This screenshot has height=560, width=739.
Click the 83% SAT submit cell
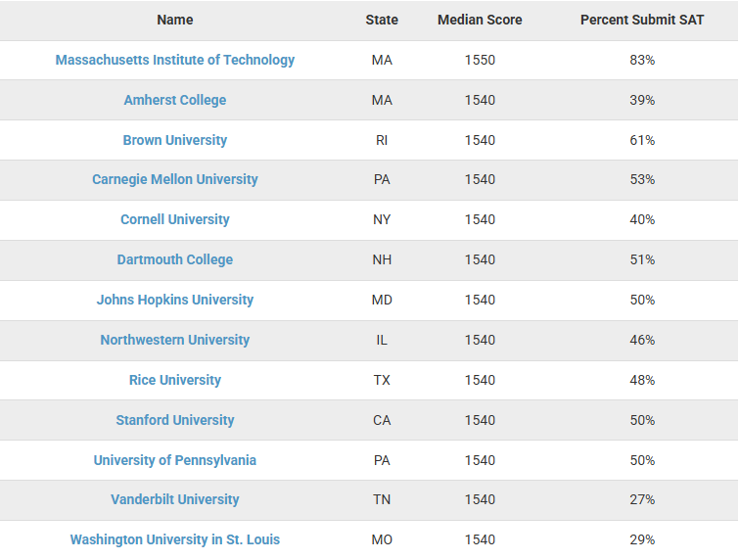pyautogui.click(x=642, y=60)
